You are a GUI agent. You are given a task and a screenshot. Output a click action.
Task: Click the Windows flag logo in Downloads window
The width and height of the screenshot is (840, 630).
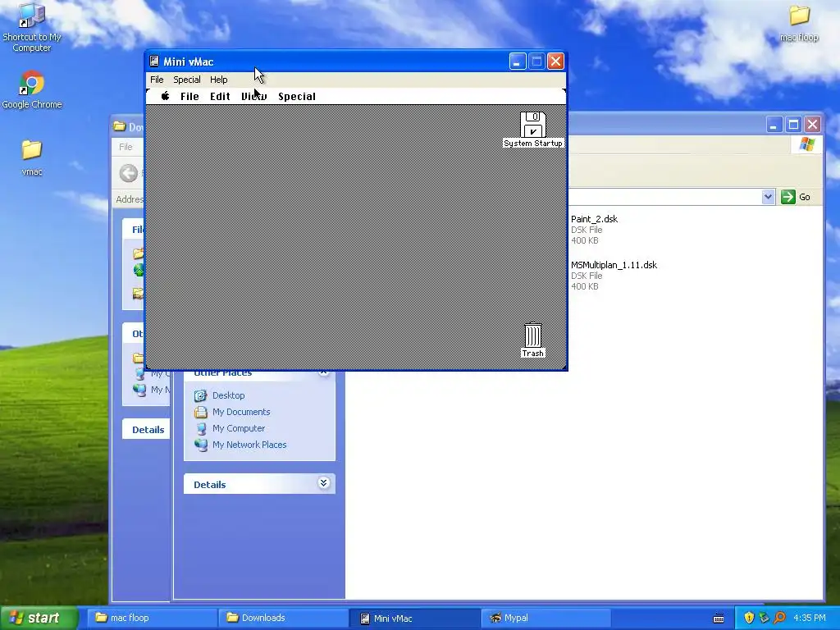click(x=807, y=144)
